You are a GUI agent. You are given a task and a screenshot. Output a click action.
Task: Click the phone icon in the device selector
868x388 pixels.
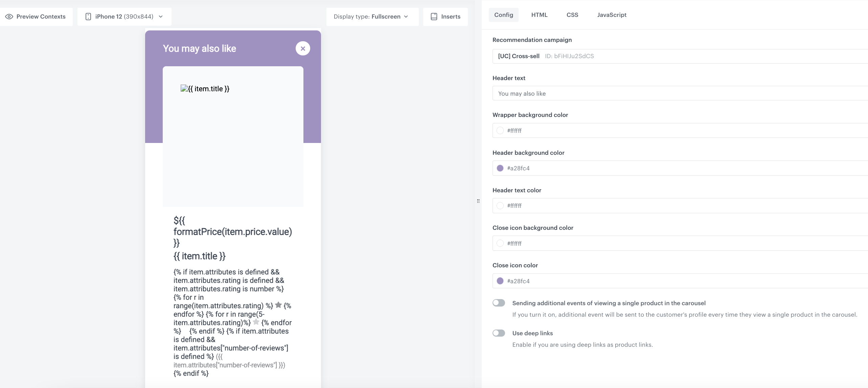(89, 16)
